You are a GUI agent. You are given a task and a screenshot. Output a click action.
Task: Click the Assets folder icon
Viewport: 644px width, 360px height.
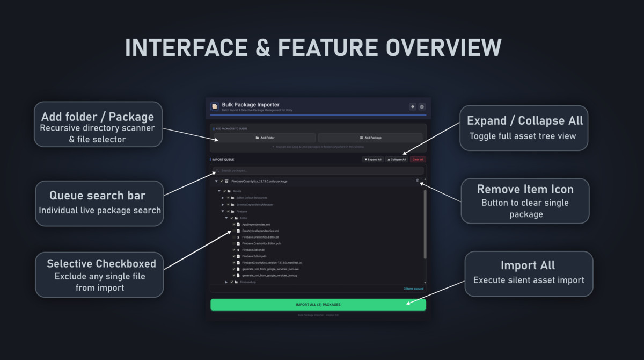pyautogui.click(x=229, y=191)
